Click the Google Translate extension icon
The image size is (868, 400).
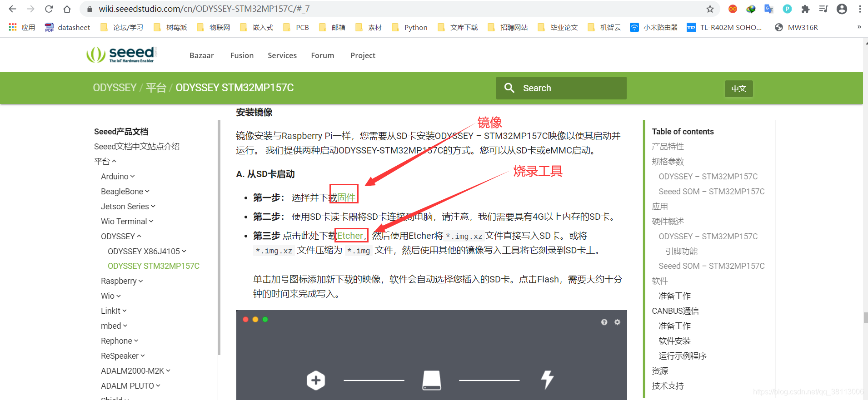pyautogui.click(x=769, y=9)
